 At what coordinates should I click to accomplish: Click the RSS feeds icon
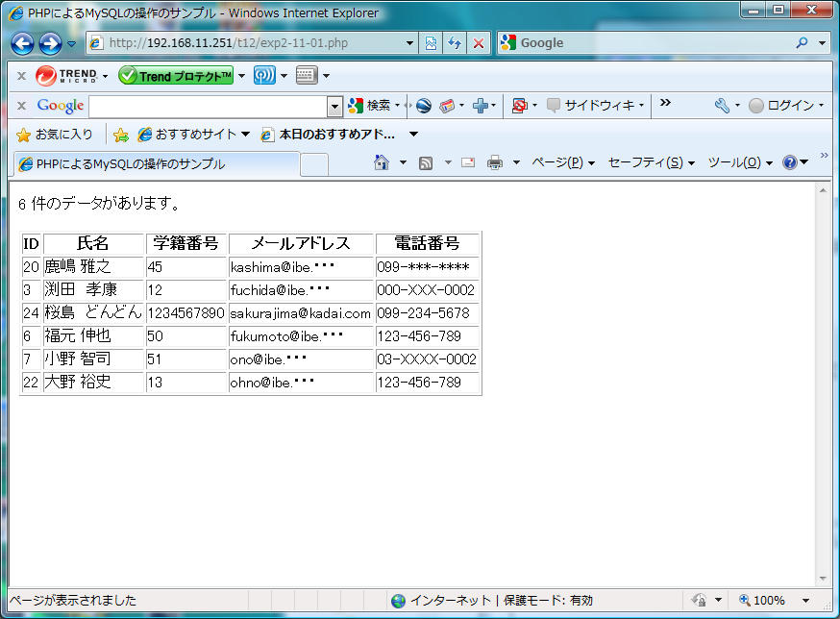tap(426, 162)
